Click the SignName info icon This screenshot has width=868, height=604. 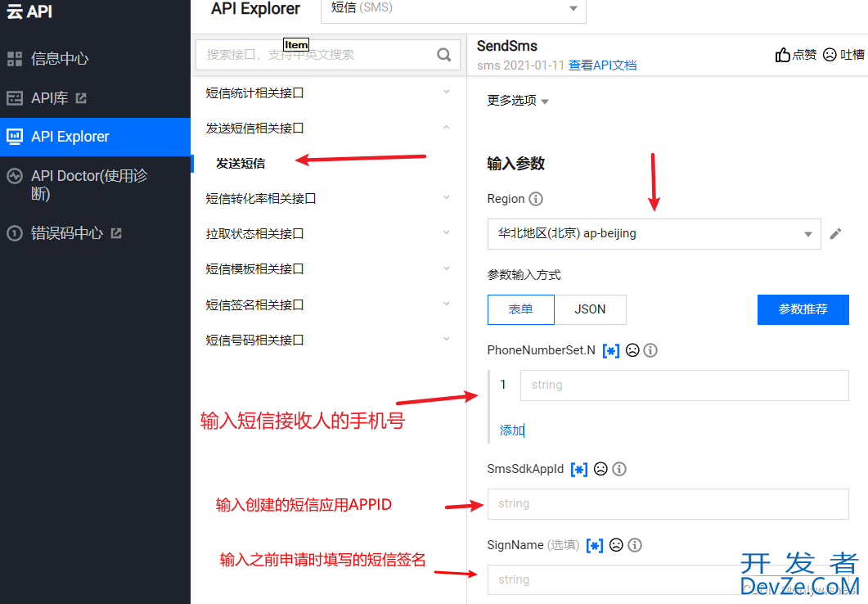[x=635, y=545]
